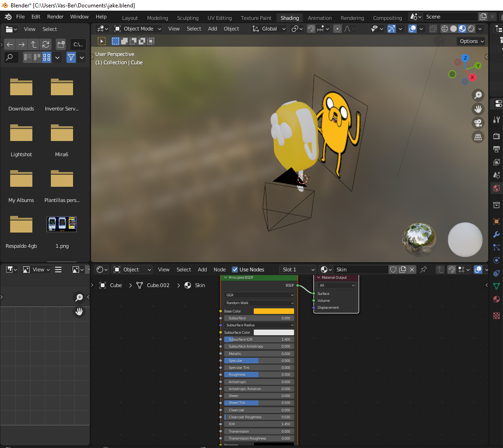Go back in file browser

click(x=10, y=44)
